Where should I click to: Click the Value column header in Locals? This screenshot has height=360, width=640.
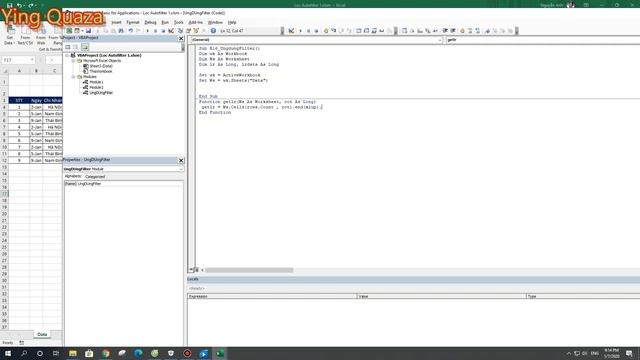click(x=442, y=296)
